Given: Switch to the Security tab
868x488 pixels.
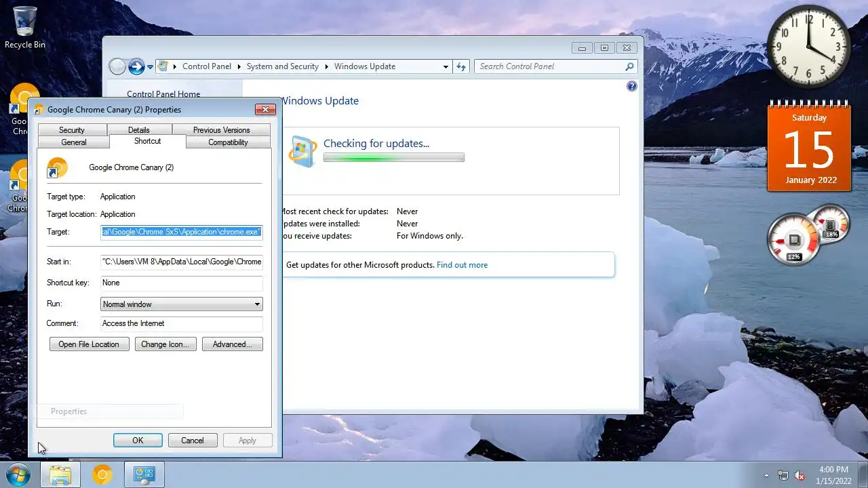Looking at the screenshot, I should pyautogui.click(x=72, y=130).
